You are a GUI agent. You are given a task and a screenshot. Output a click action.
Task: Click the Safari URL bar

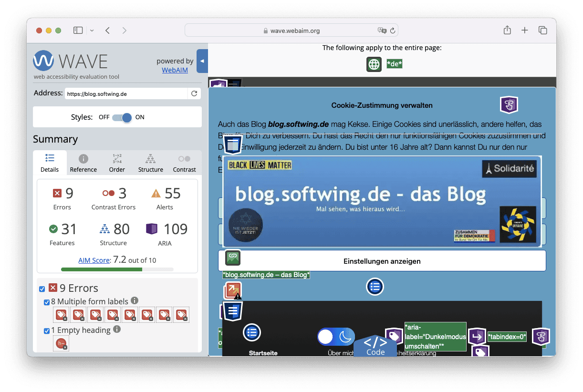click(291, 31)
